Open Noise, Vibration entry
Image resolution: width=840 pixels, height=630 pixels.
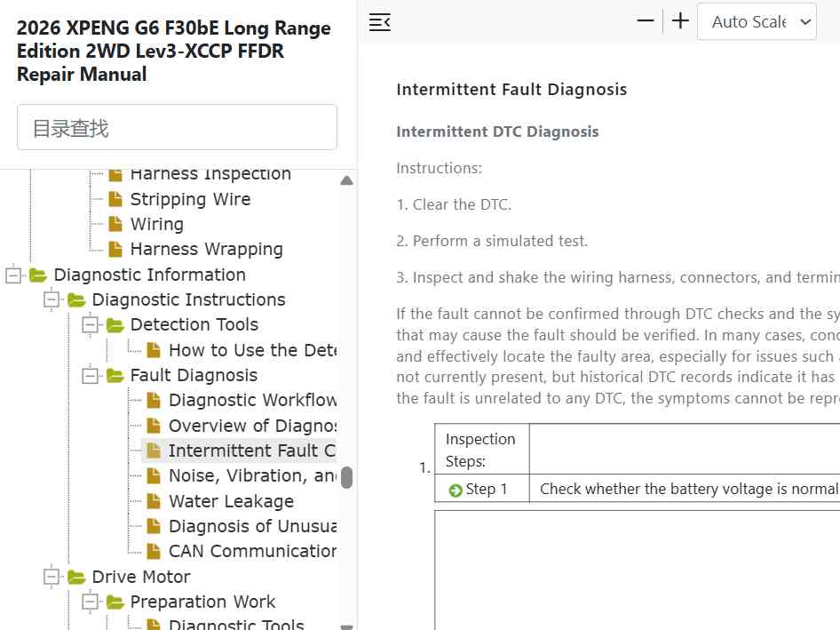coord(252,476)
